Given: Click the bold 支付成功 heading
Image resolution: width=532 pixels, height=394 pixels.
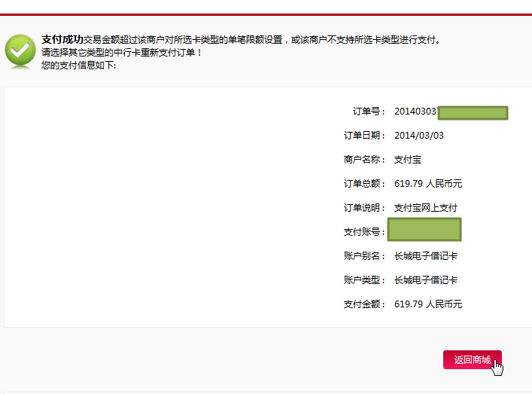Looking at the screenshot, I should click(x=62, y=39).
